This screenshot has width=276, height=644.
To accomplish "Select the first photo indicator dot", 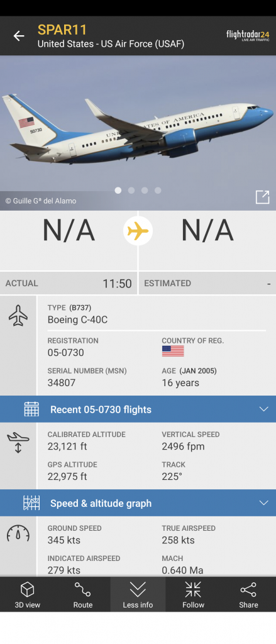I will (x=118, y=190).
